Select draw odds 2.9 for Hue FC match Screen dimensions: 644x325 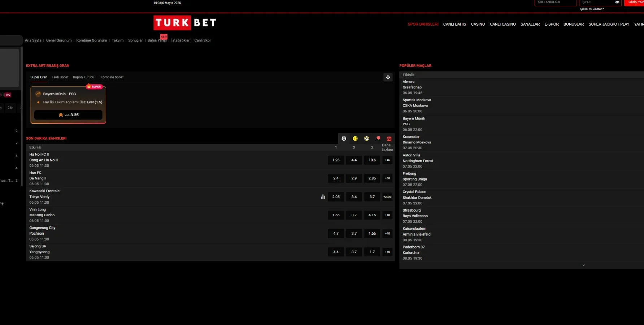click(x=354, y=178)
